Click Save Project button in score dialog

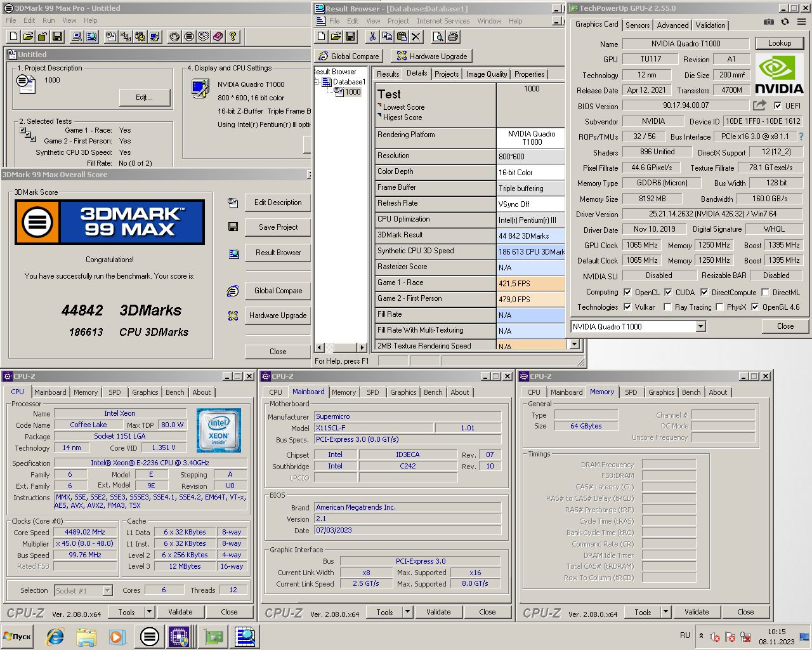pyautogui.click(x=278, y=227)
